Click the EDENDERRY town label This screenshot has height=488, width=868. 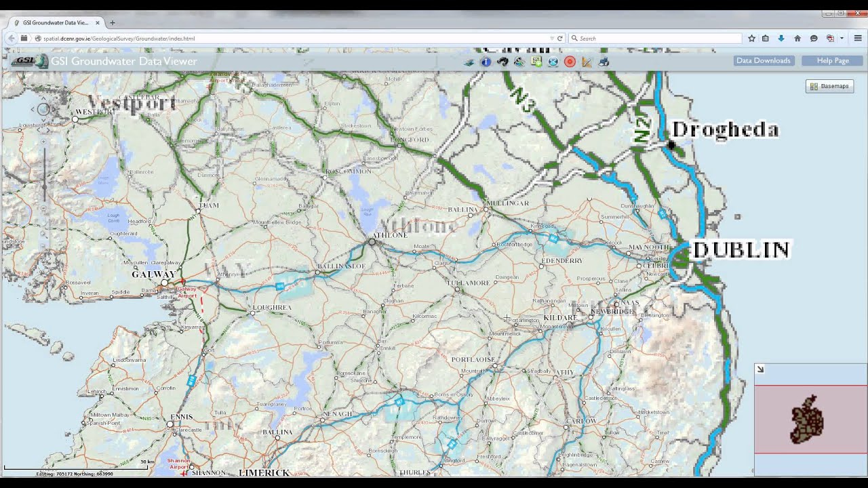[x=562, y=261]
